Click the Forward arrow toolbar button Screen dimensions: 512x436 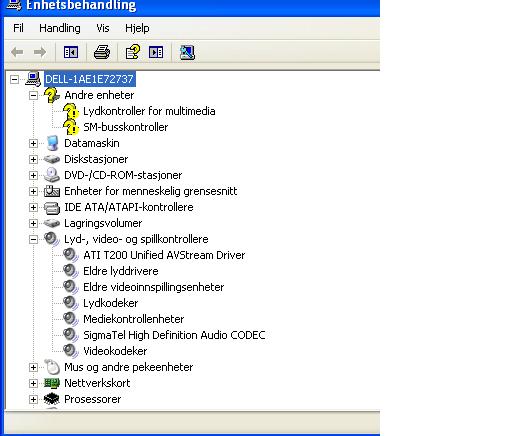[40, 52]
